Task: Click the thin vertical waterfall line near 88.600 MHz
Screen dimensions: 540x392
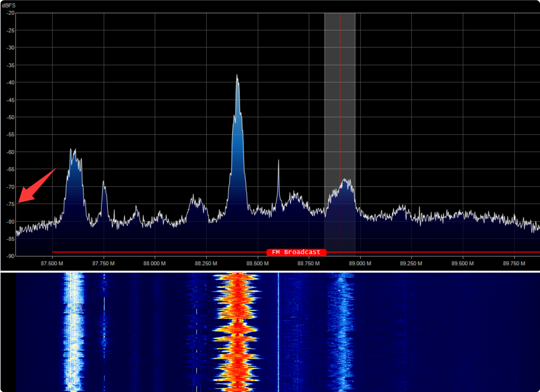Action: [x=278, y=330]
